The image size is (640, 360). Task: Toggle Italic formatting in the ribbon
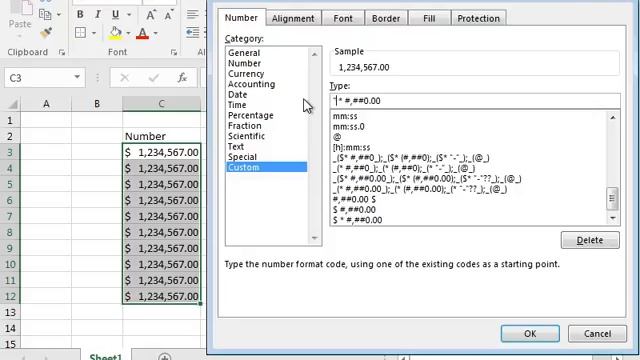pos(98,15)
